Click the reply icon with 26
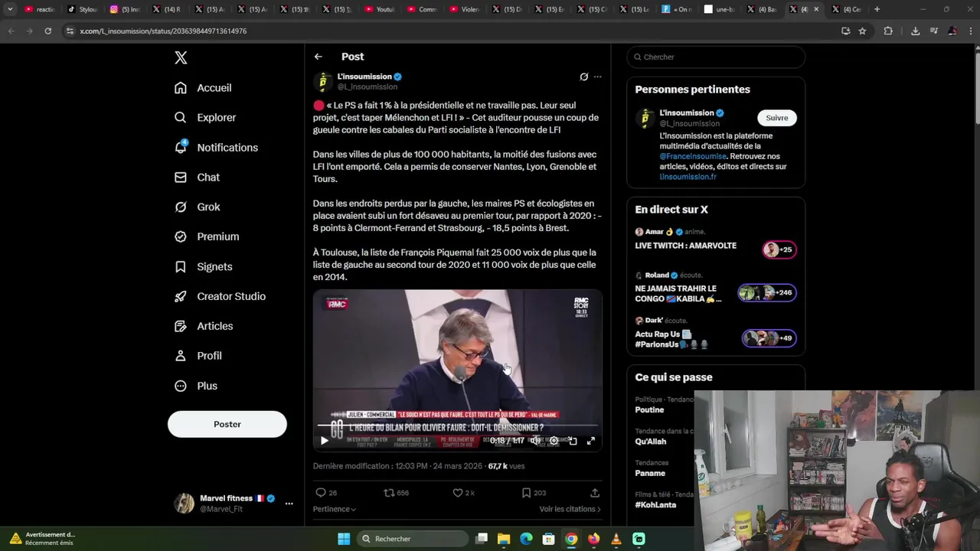The image size is (980, 551). point(326,493)
